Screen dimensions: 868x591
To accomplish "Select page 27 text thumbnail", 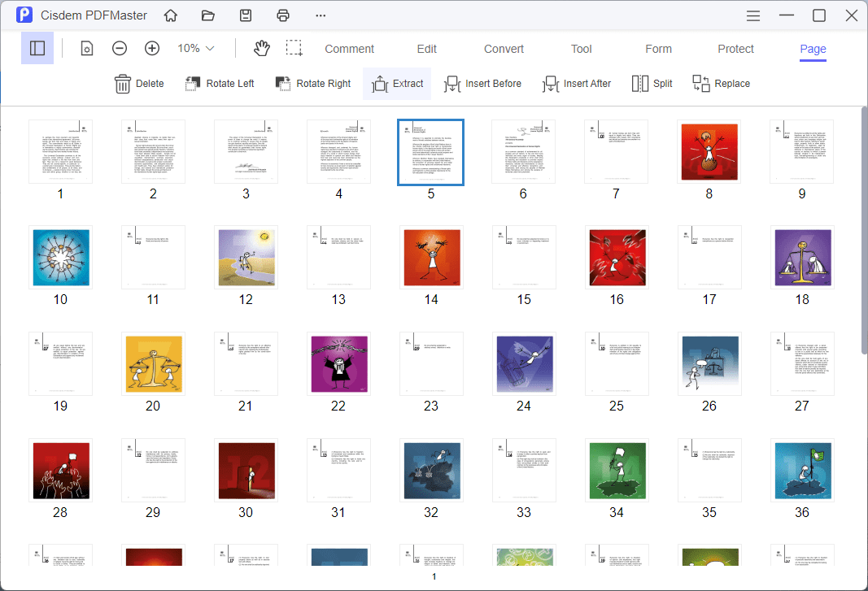I will point(803,364).
